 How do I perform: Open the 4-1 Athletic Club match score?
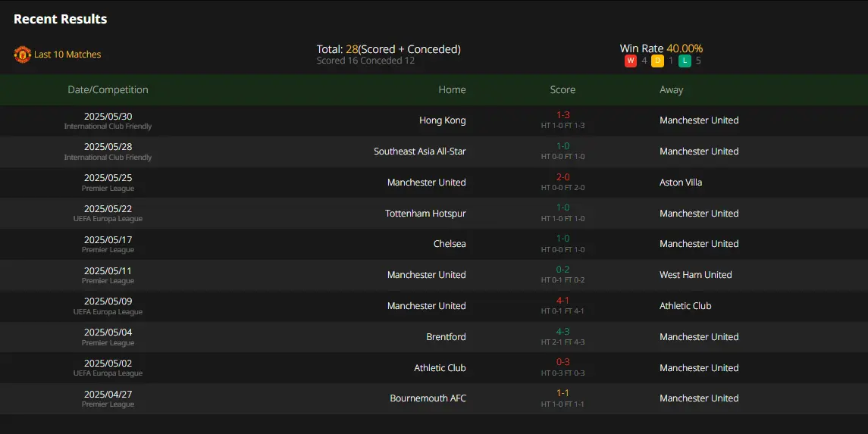point(562,300)
